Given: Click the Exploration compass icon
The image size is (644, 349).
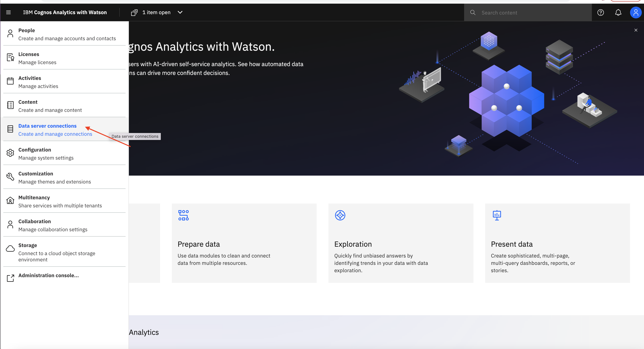Looking at the screenshot, I should 340,215.
